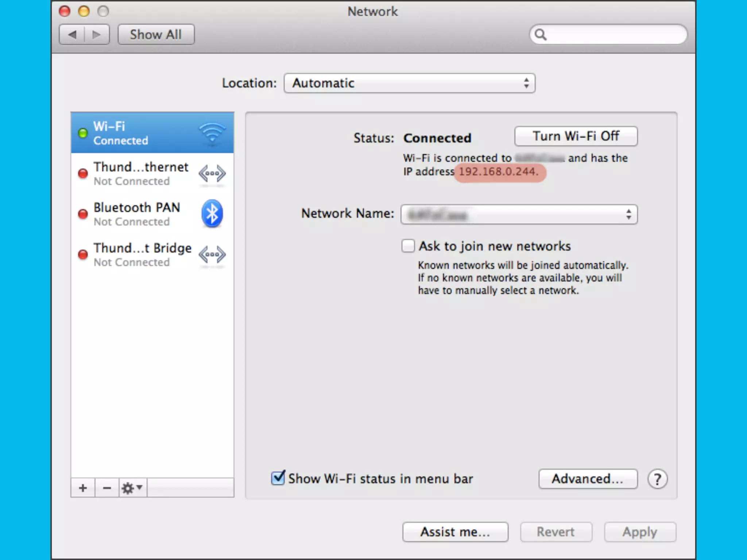Click the Thunderbolt Ethernet arrows icon
Image resolution: width=747 pixels, height=560 pixels.
pyautogui.click(x=212, y=174)
